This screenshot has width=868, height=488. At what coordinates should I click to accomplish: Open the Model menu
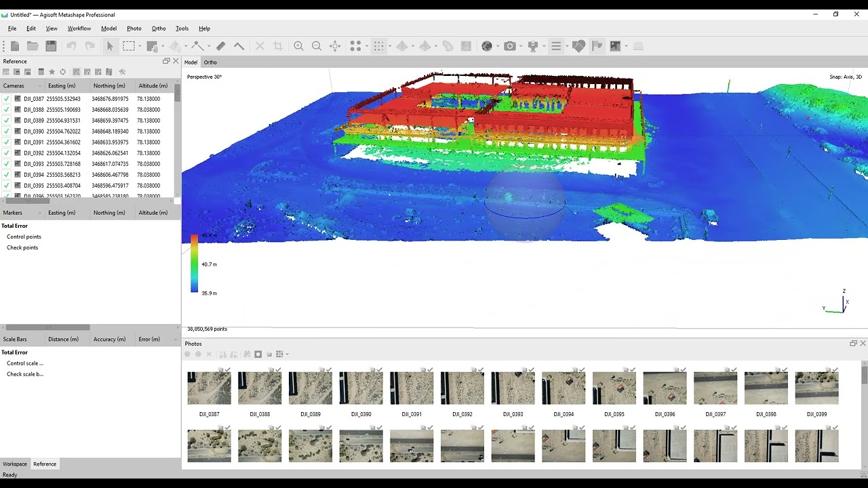click(x=108, y=28)
